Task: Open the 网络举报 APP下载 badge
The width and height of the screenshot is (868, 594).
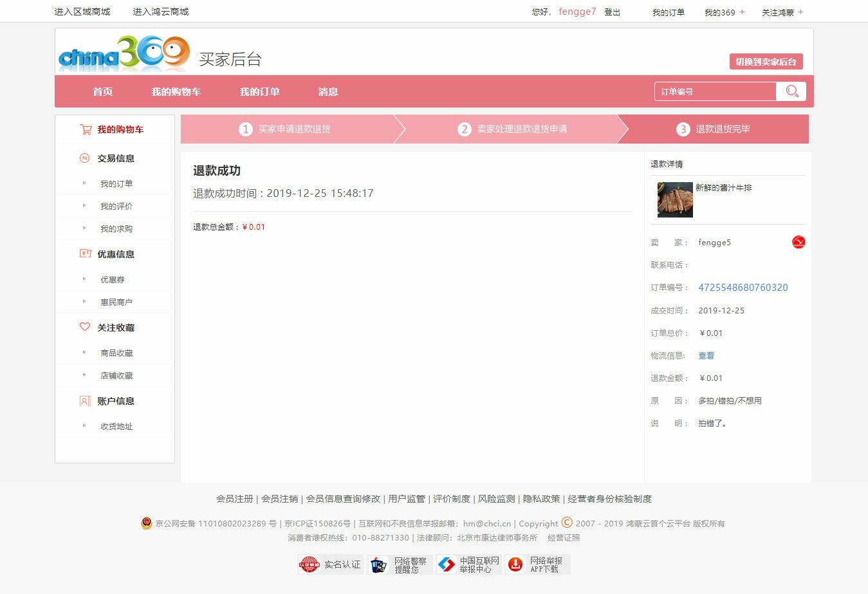Action: coord(537,564)
